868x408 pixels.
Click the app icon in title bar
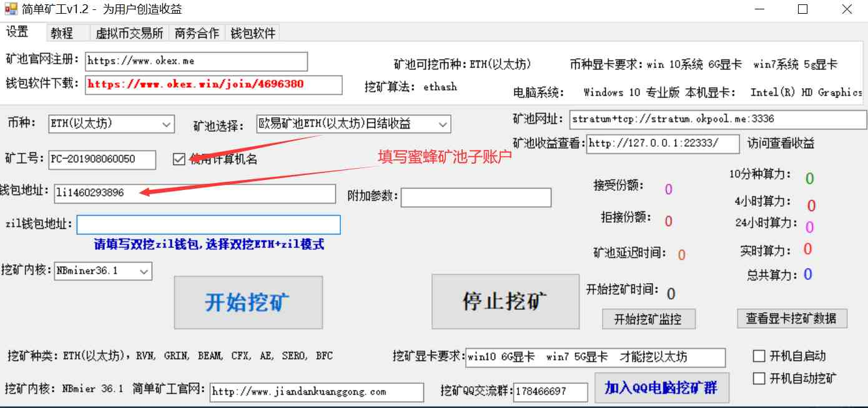click(x=11, y=9)
